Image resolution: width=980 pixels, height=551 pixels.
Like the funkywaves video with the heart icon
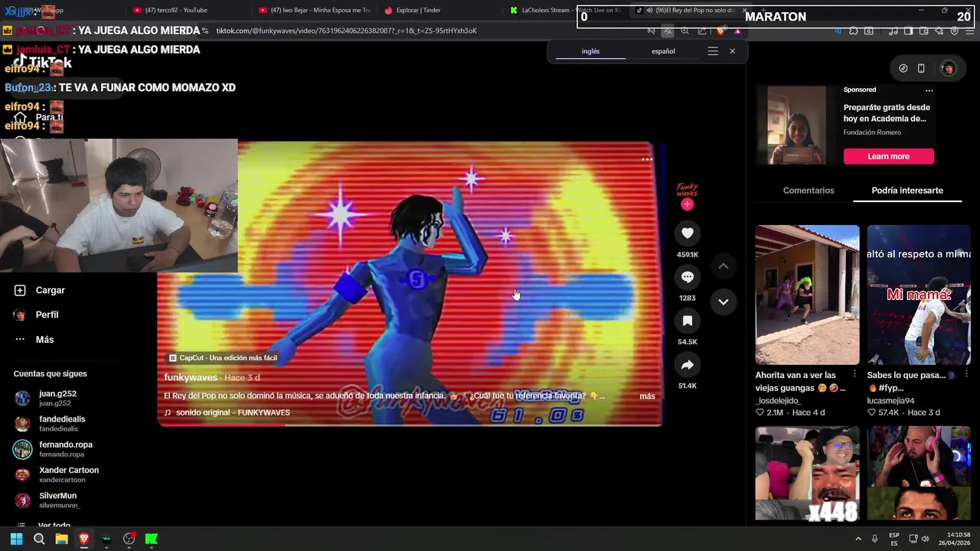tap(688, 233)
